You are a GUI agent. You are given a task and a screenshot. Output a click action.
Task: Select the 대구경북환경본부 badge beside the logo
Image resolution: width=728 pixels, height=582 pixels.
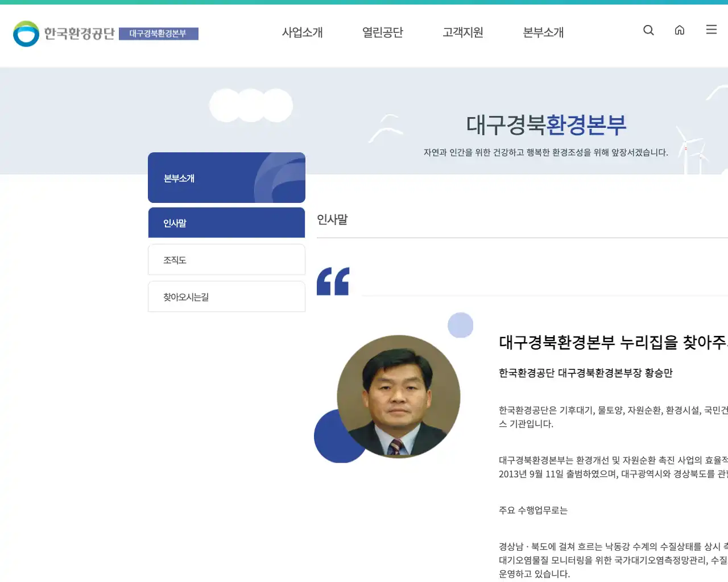(x=159, y=34)
